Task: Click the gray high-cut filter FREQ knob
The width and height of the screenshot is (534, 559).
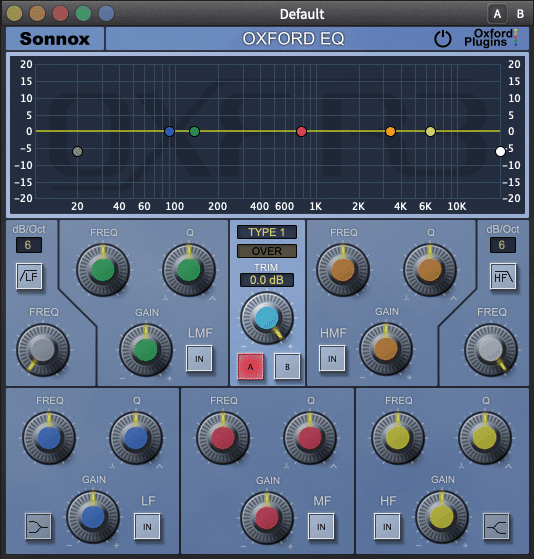Action: click(x=491, y=350)
